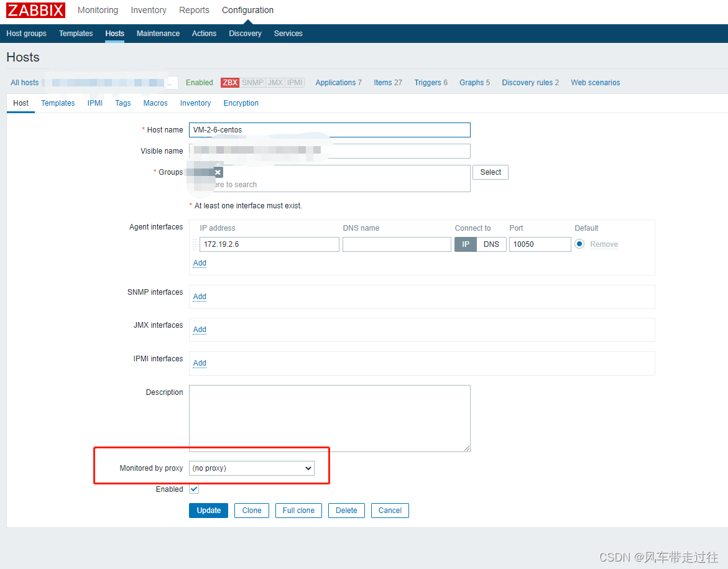This screenshot has width=728, height=569.
Task: Click the Full clone button
Action: (298, 510)
